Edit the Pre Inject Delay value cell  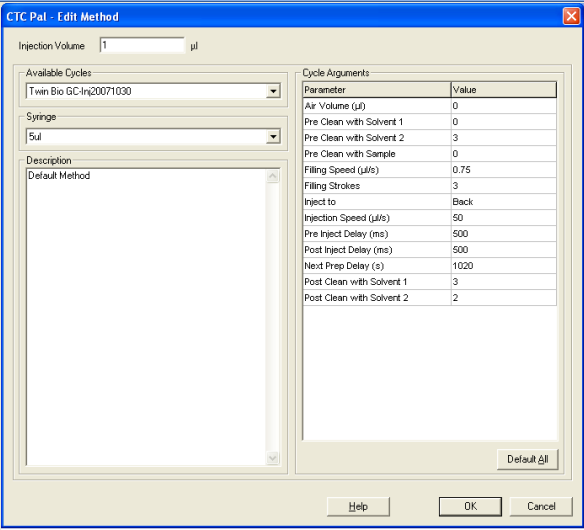pyautogui.click(x=504, y=234)
